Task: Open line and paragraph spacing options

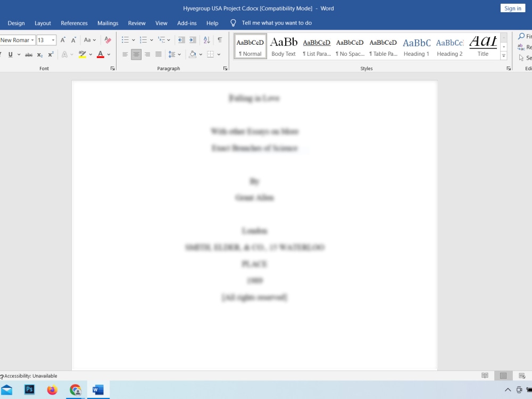Action: (x=172, y=54)
